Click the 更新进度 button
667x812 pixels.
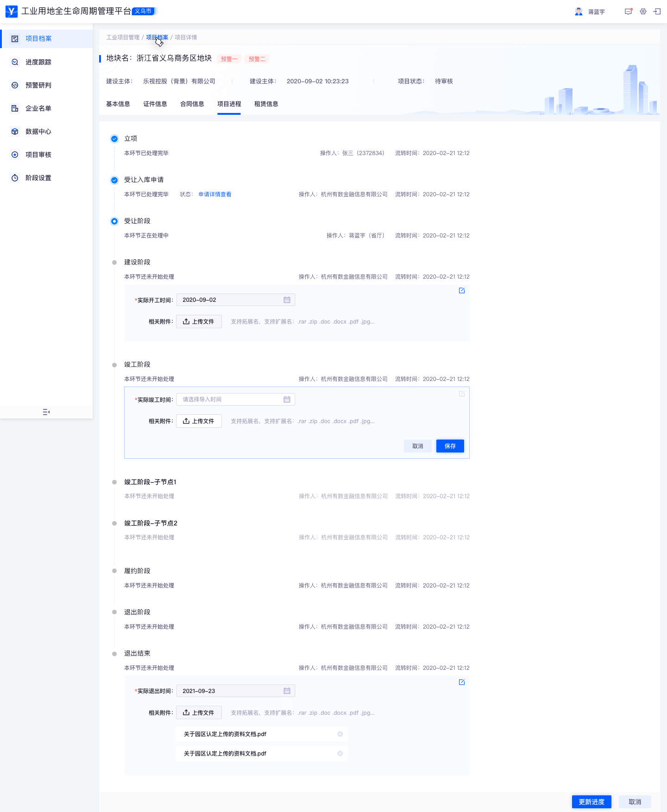coord(591,802)
